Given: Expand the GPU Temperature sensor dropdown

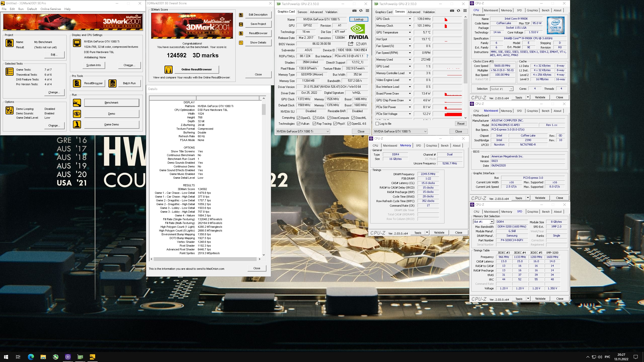Looking at the screenshot, I should [x=410, y=32].
